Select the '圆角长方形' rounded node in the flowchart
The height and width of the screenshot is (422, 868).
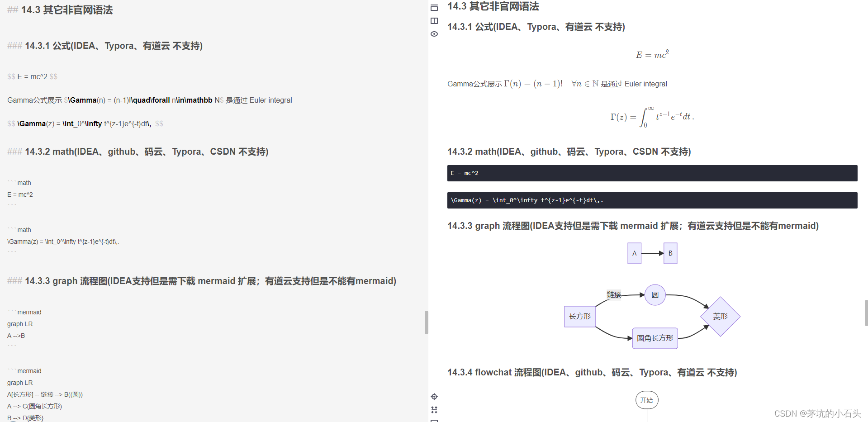[655, 338]
